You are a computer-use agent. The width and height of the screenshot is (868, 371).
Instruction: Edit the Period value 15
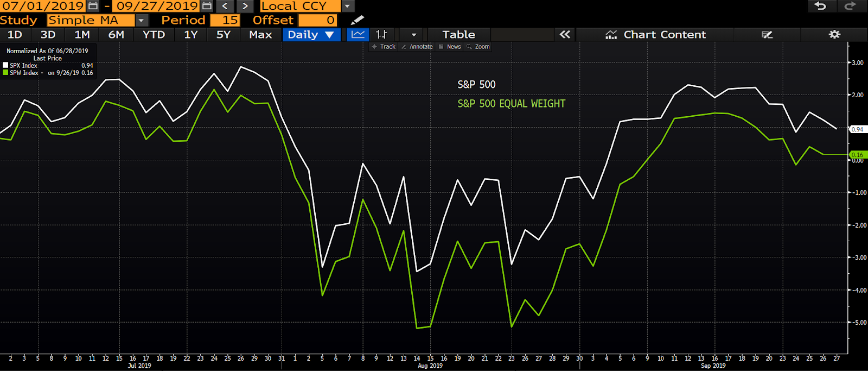pyautogui.click(x=225, y=20)
